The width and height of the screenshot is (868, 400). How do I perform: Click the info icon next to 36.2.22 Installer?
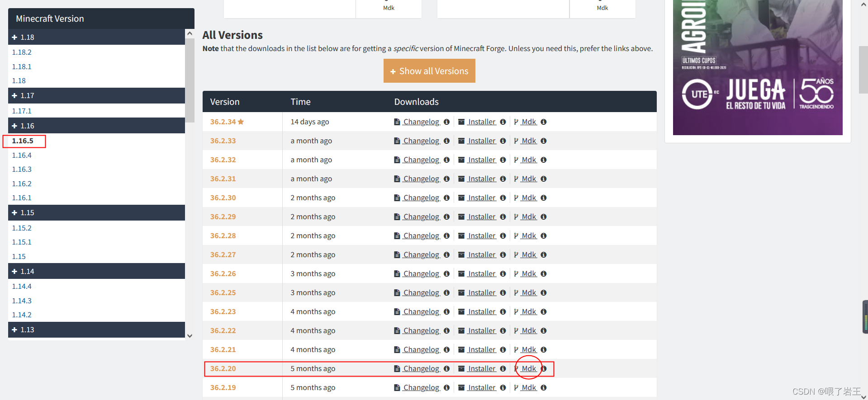(503, 331)
